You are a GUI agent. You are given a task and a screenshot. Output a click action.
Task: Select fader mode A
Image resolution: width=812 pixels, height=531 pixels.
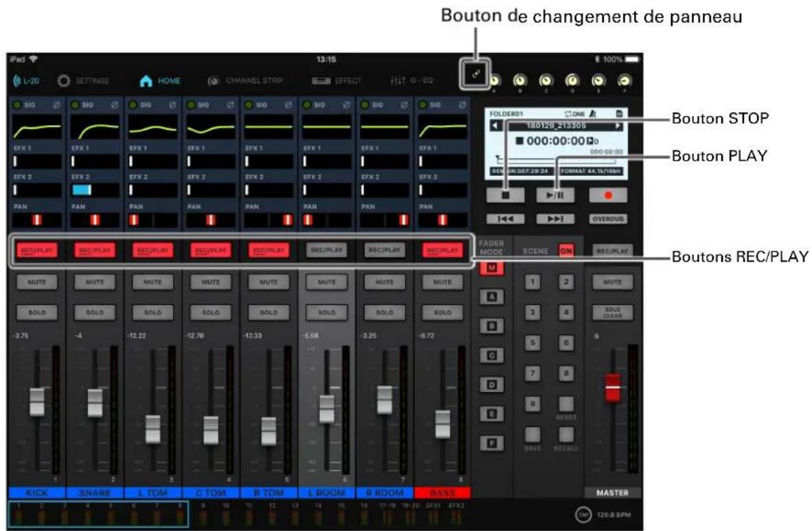491,297
